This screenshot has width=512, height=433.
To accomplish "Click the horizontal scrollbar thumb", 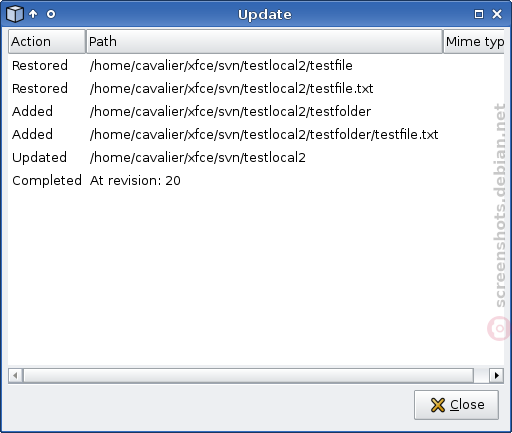I will coord(248,375).
